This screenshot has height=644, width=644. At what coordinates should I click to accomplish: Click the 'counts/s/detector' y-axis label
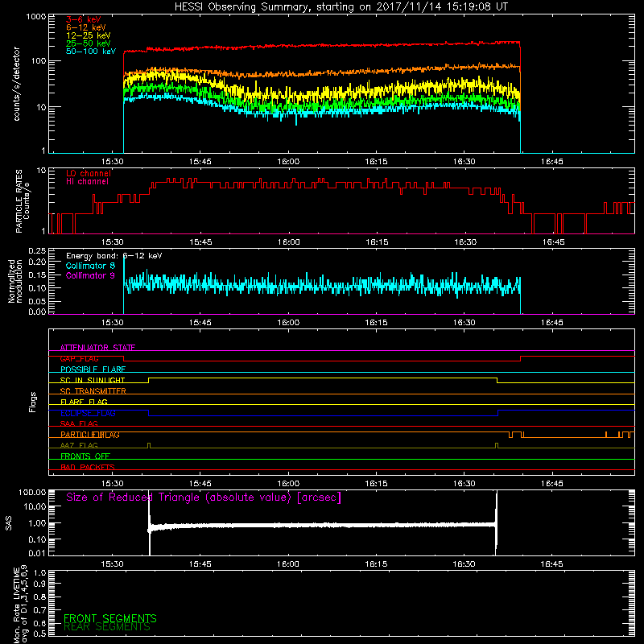[16, 84]
